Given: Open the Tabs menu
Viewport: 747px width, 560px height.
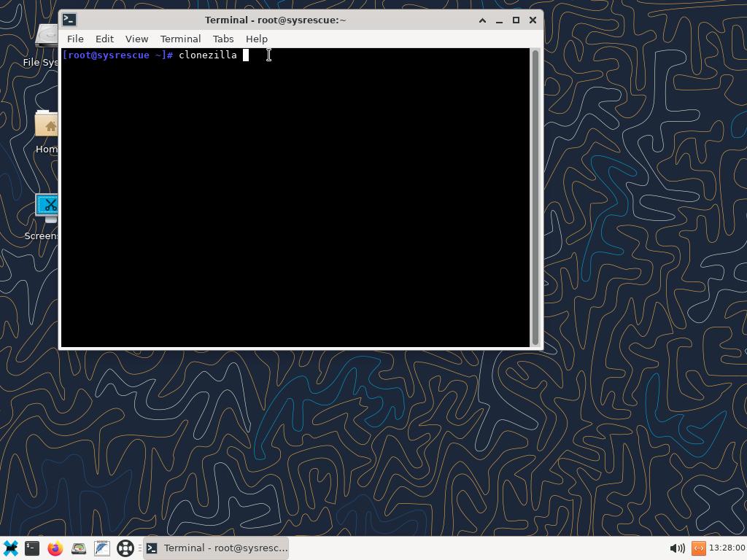Looking at the screenshot, I should tap(223, 39).
